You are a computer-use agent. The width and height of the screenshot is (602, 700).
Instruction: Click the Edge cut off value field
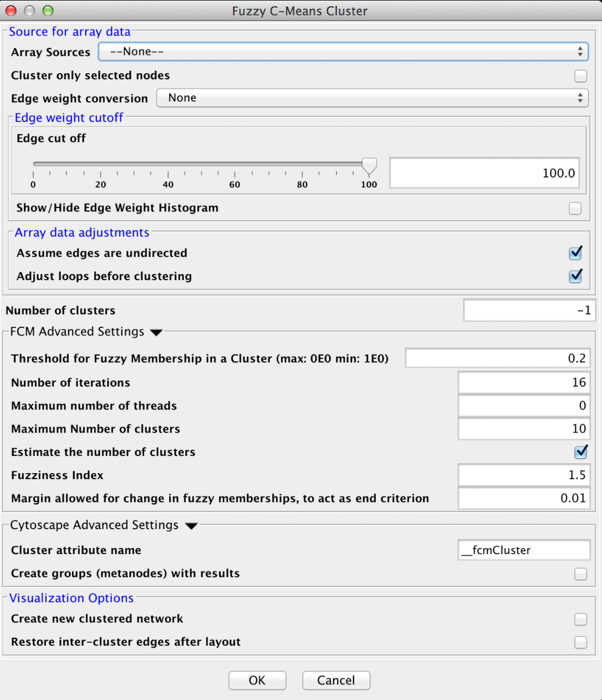coord(484,173)
